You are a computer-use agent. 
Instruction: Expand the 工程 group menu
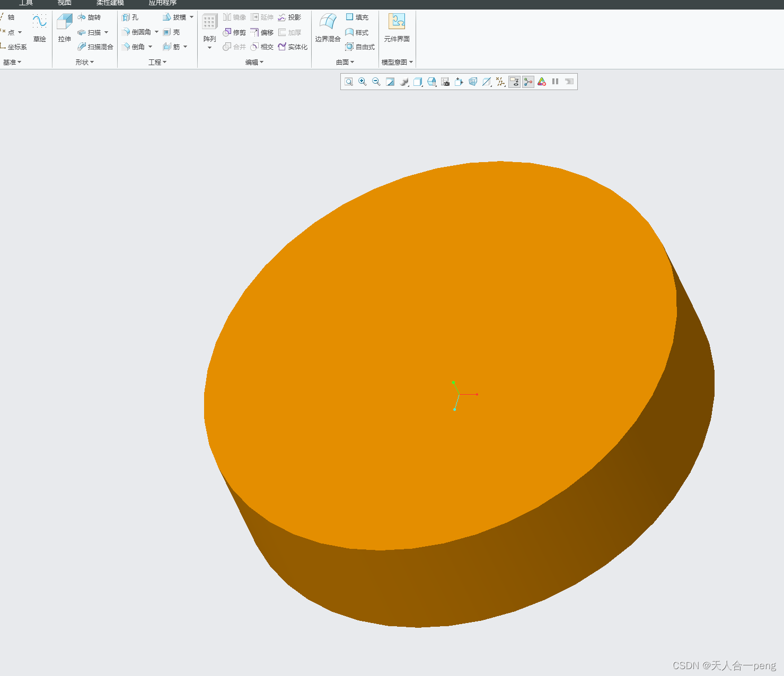(x=157, y=62)
